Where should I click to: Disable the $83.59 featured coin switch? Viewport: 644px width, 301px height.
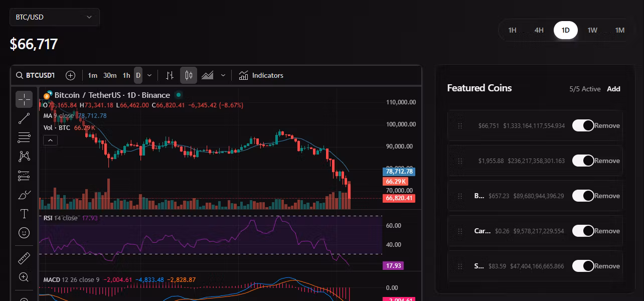(x=583, y=266)
